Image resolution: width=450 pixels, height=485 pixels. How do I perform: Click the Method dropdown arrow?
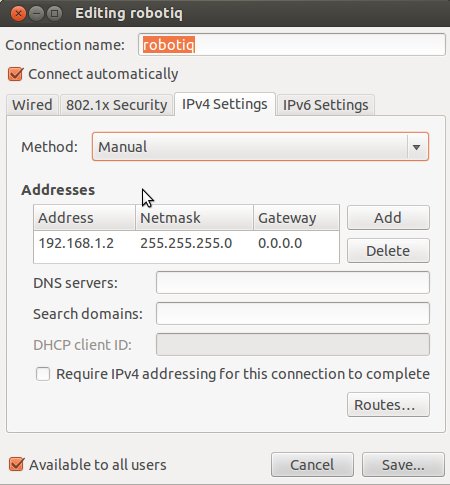tap(416, 147)
